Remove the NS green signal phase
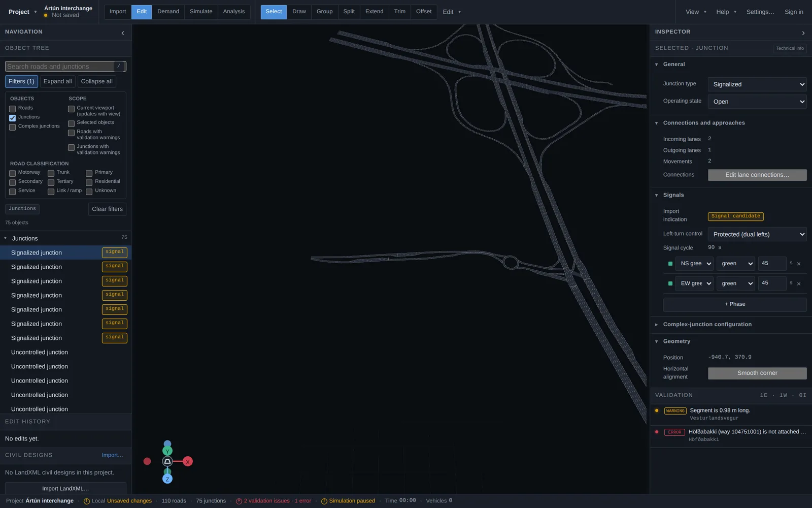This screenshot has width=812, height=508. [799, 264]
